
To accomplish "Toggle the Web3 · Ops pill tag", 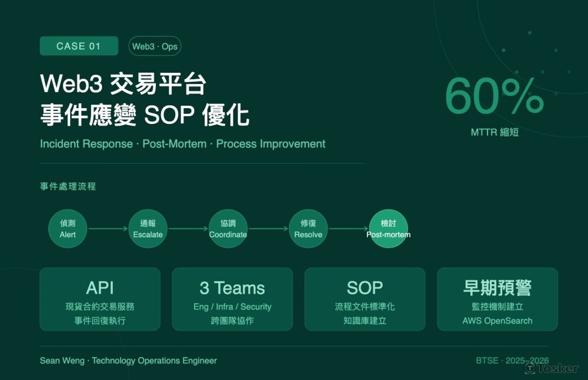I will click(x=155, y=46).
